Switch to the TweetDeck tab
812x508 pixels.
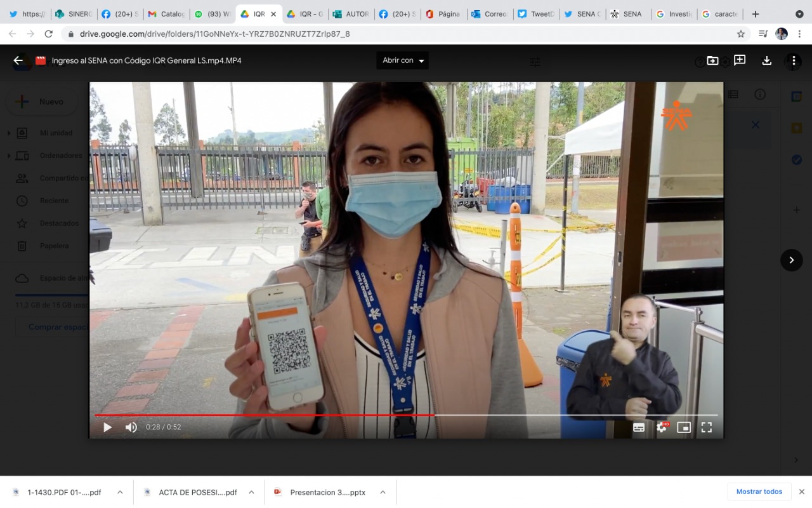(535, 14)
